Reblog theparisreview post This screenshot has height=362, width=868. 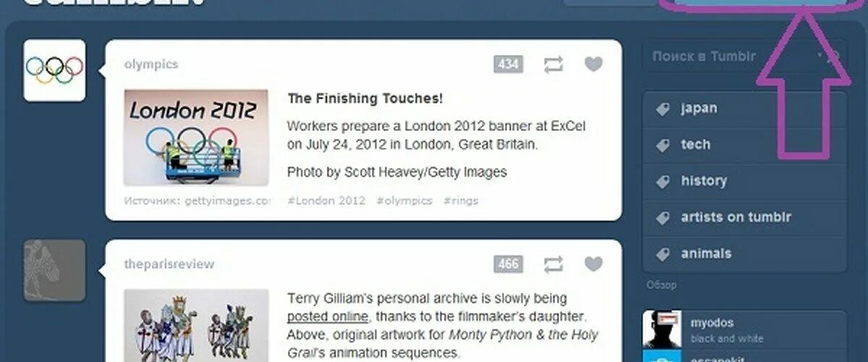click(553, 264)
